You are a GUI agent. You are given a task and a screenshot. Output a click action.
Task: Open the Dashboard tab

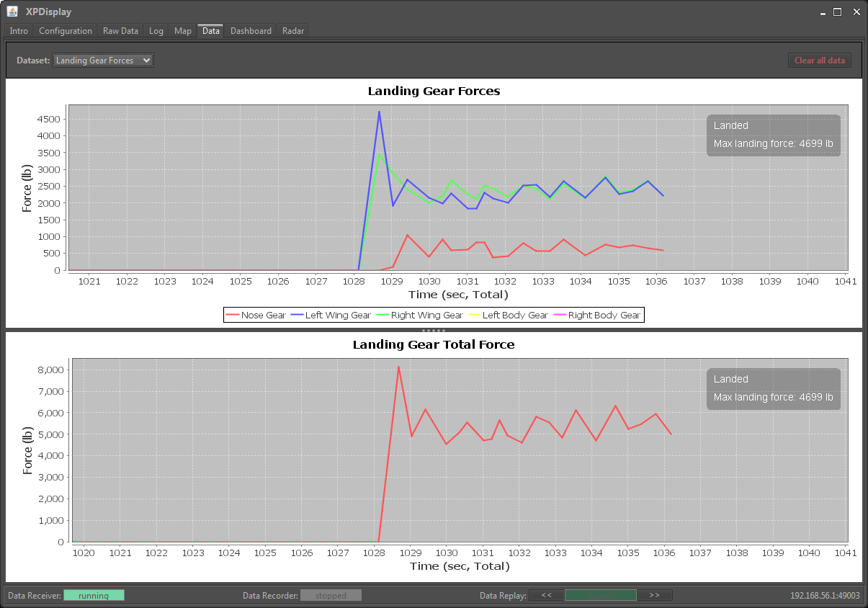coord(251,31)
